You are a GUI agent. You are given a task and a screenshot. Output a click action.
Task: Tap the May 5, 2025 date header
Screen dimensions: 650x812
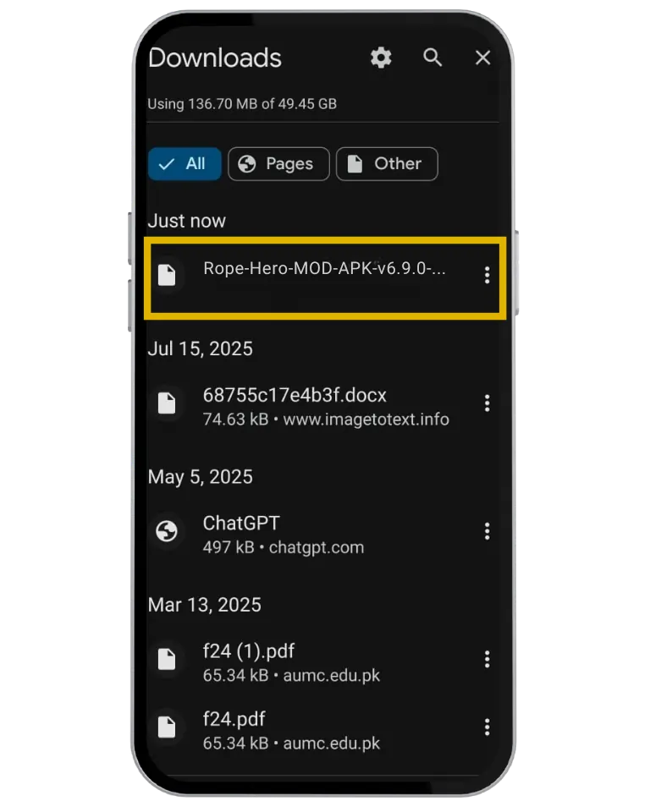coord(200,477)
